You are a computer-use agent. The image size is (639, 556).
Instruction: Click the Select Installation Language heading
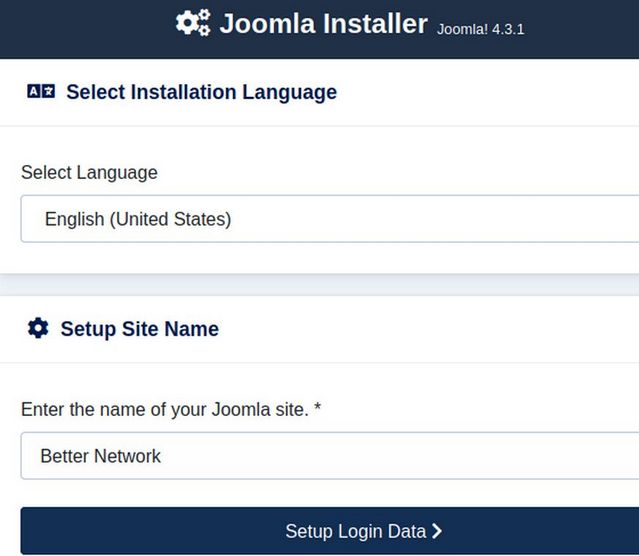(201, 92)
